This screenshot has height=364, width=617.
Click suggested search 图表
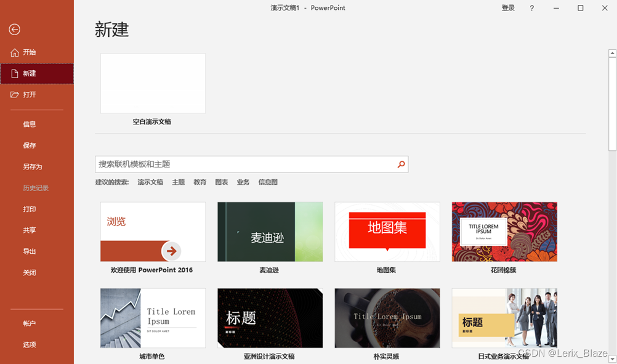[222, 182]
